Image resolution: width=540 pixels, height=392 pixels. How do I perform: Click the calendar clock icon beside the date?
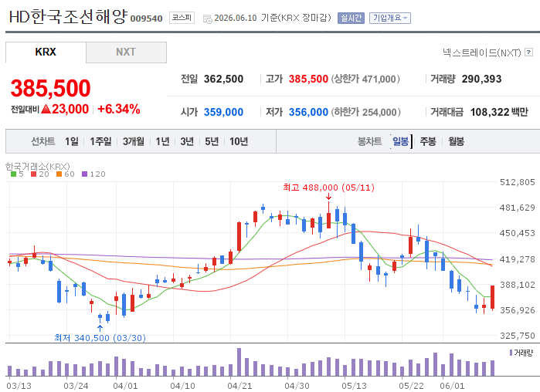click(x=208, y=19)
